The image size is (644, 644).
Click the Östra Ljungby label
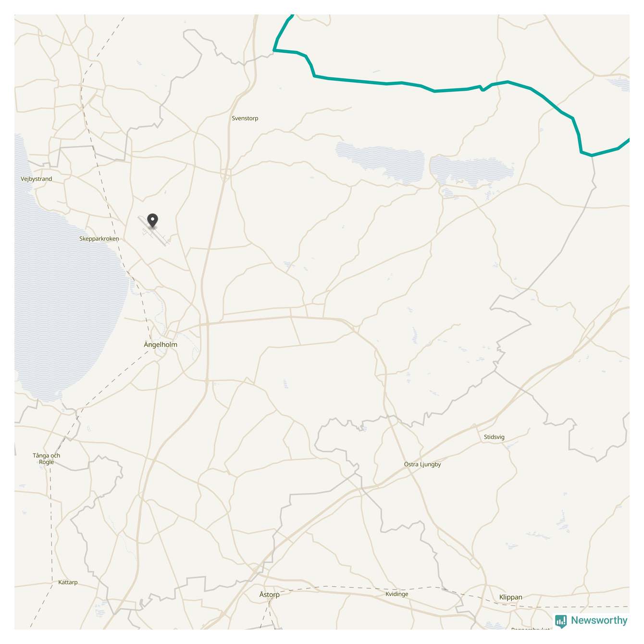[422, 464]
